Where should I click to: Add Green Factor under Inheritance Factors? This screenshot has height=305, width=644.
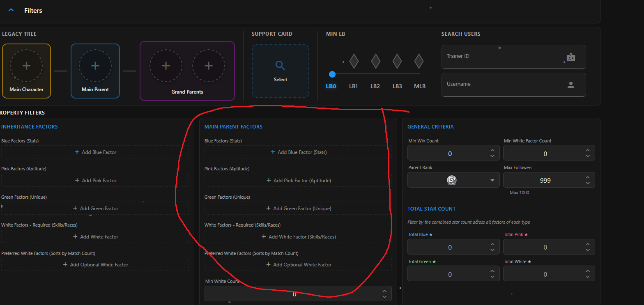[95, 209]
